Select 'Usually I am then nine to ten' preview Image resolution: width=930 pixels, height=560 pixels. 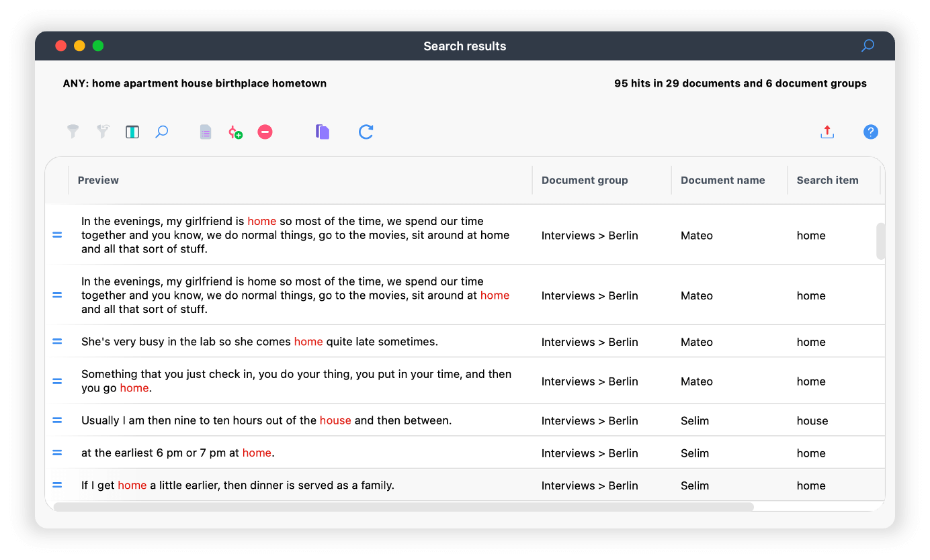267,421
